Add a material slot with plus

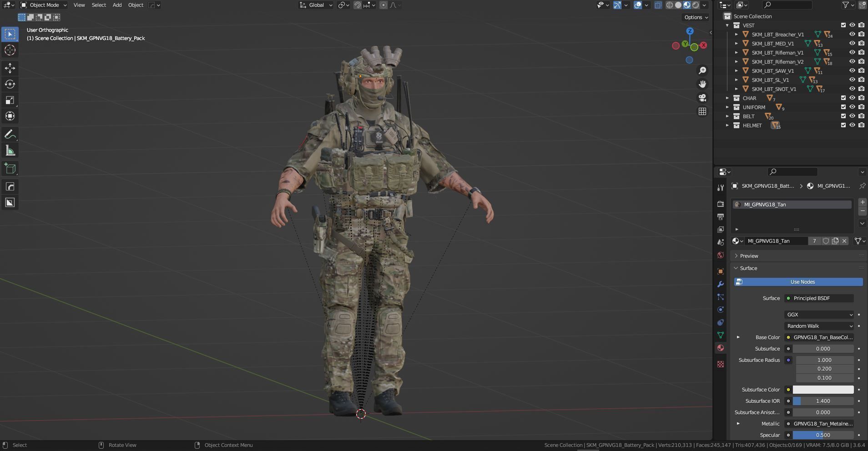click(x=862, y=202)
